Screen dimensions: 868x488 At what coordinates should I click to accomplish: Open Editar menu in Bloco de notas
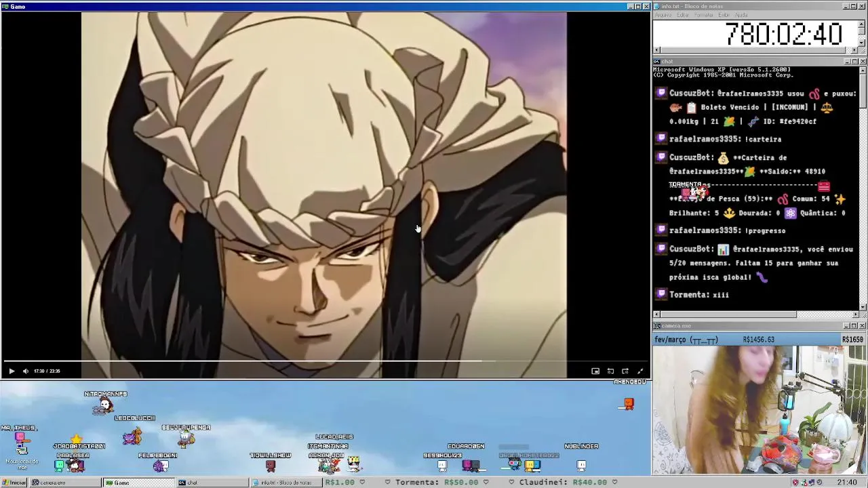coord(683,15)
